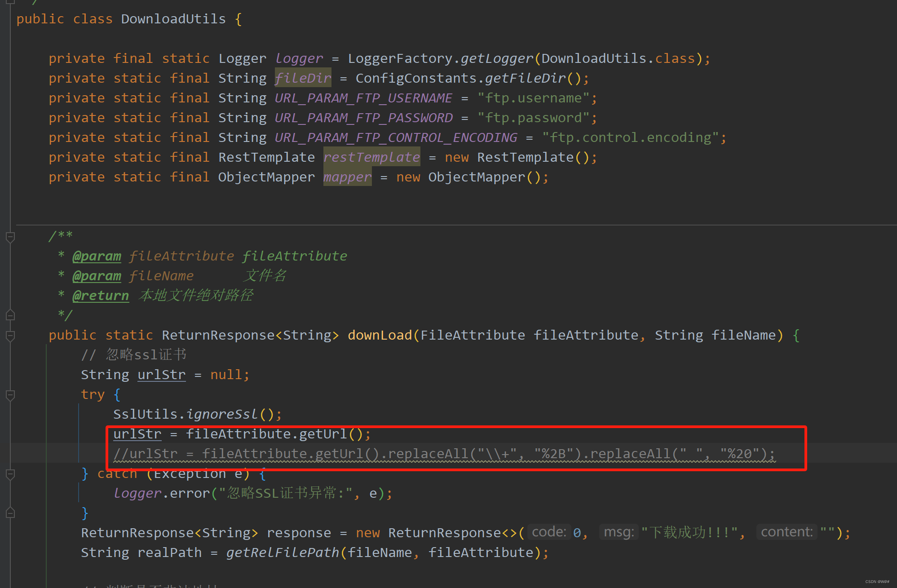Click the code: inlay parameter hint
This screenshot has width=897, height=588.
[x=549, y=532]
